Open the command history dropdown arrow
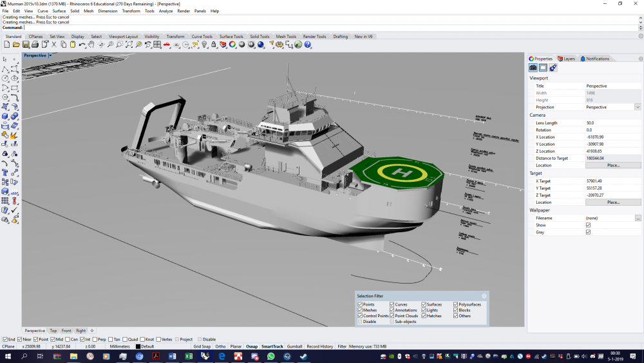The height and width of the screenshot is (363, 644). tap(640, 28)
